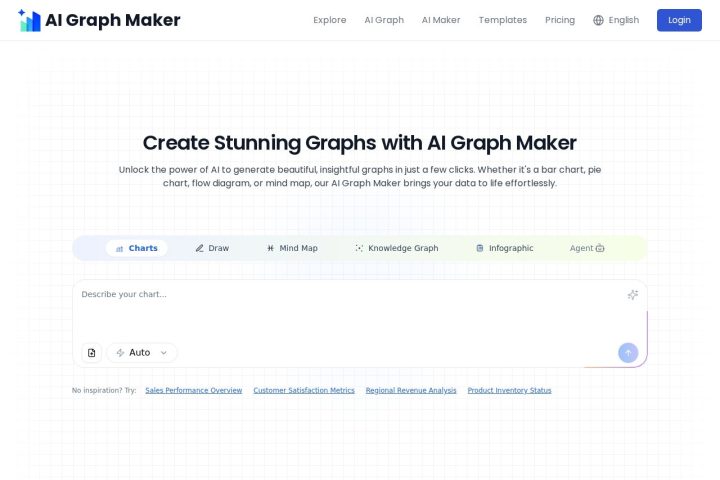
Task: Expand the Auto chart type dropdown
Action: (x=142, y=353)
